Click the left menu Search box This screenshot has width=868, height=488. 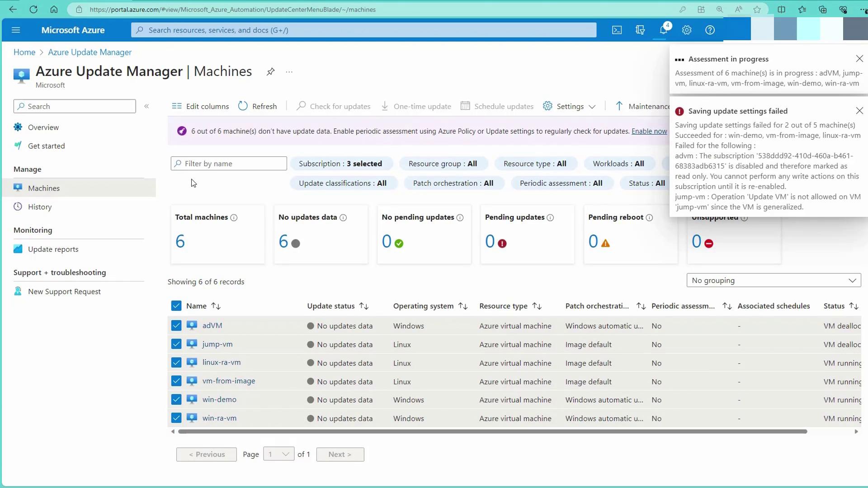(x=75, y=106)
